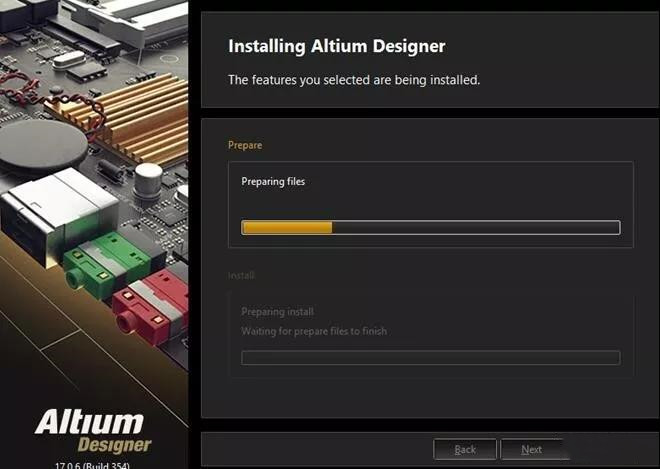Click the round coin battery in banner image

pos(42,145)
